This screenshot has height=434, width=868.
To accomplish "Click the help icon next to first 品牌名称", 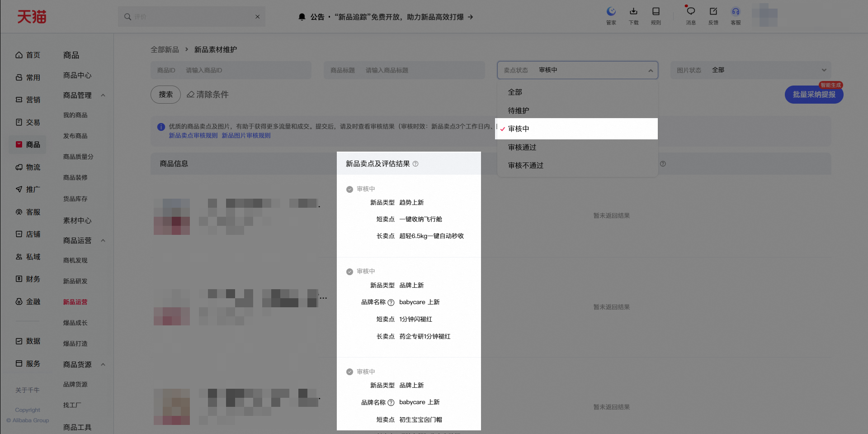I will (391, 302).
